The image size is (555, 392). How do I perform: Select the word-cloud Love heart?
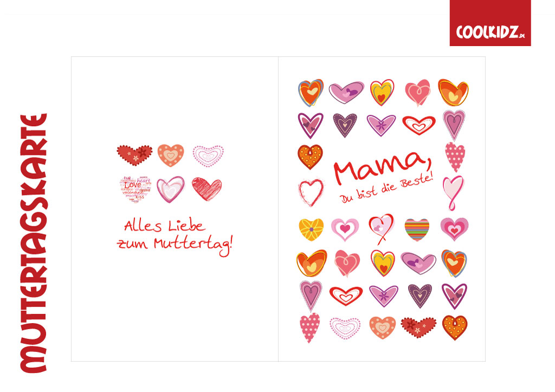pyautogui.click(x=135, y=189)
